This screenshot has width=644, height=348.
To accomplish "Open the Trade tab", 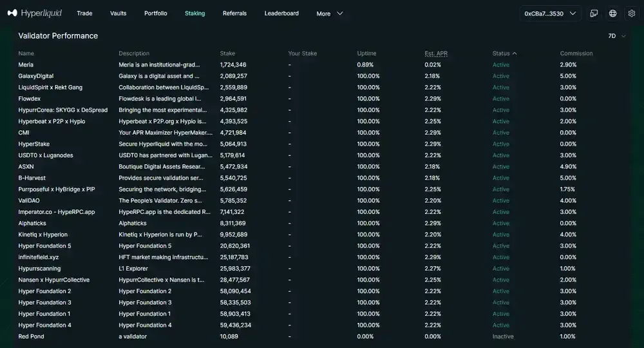I will [84, 13].
